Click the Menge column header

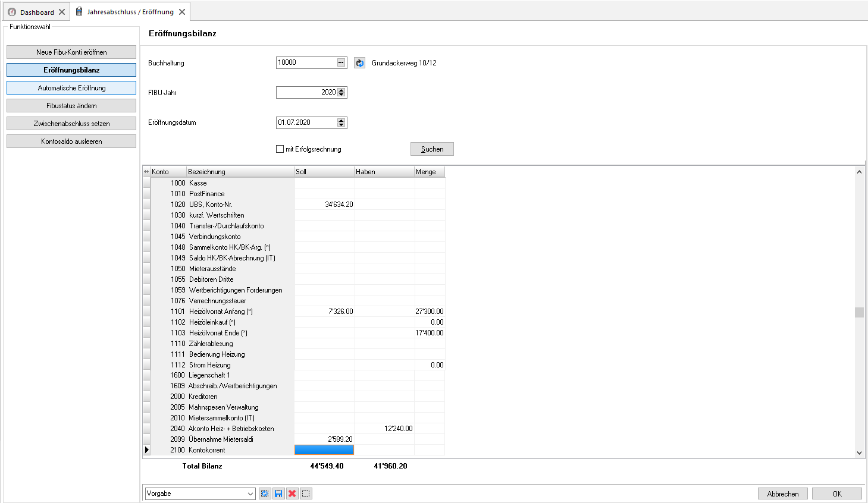pos(430,172)
